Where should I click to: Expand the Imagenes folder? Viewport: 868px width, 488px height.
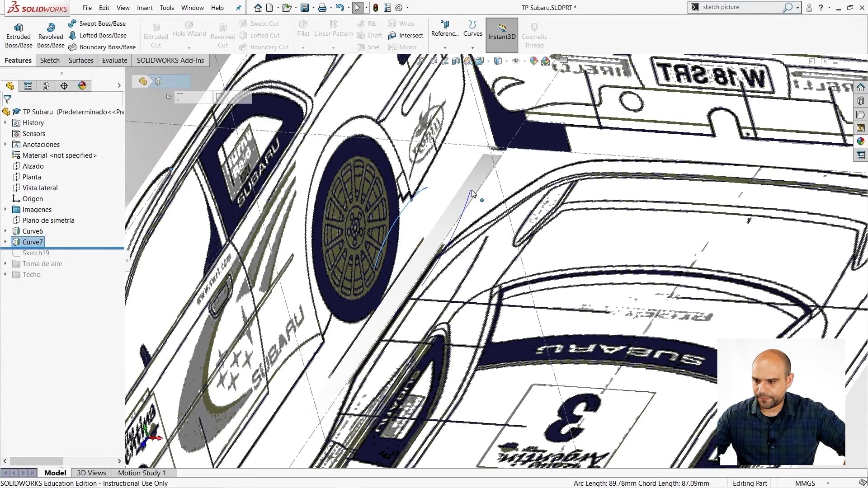pos(5,210)
